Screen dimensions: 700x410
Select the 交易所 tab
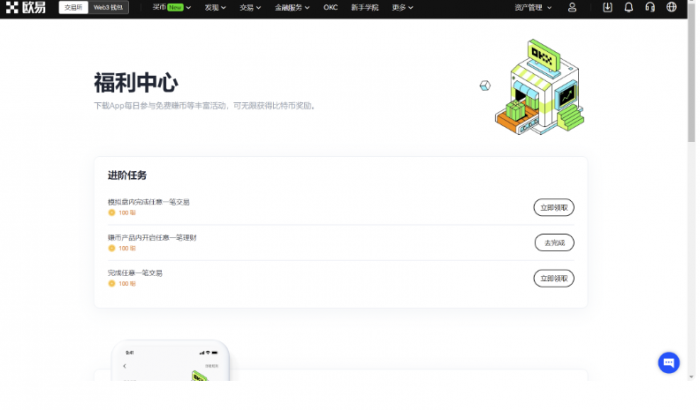(74, 7)
